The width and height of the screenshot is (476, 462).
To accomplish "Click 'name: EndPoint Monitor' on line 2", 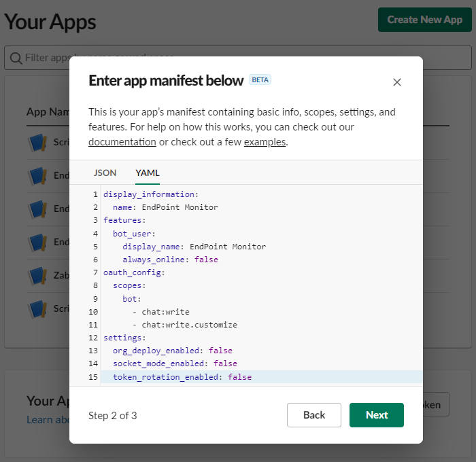I will click(x=165, y=207).
